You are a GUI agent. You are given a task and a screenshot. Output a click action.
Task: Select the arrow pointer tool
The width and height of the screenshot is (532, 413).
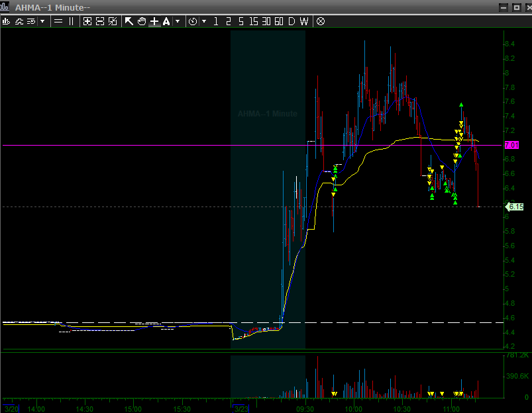129,21
